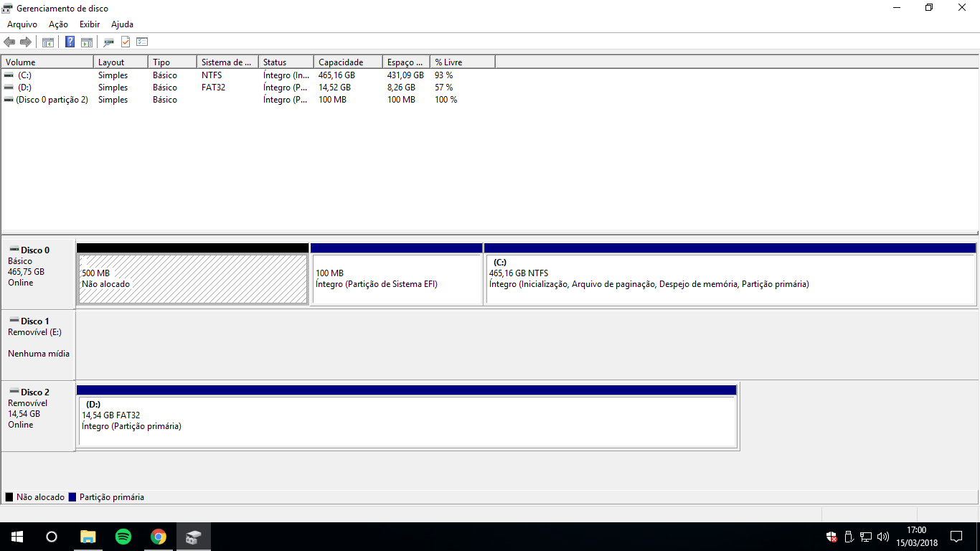Open Spotify from the taskbar
The width and height of the screenshot is (980, 551).
pos(123,537)
